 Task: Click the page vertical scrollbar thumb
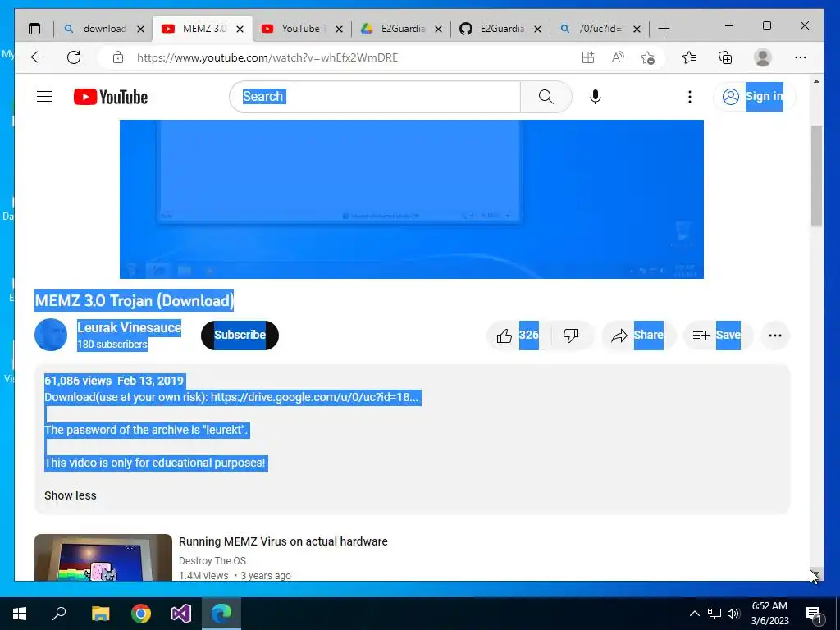click(x=816, y=176)
